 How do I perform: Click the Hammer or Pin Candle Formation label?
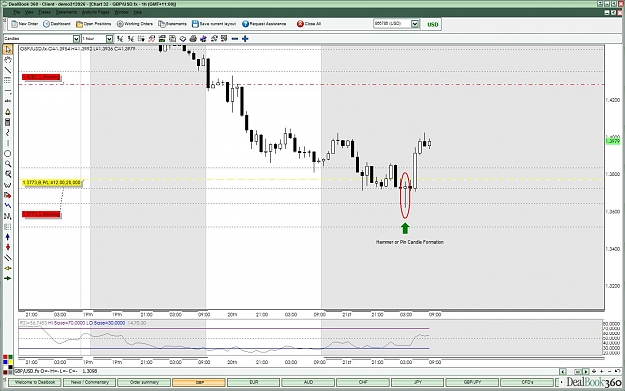pyautogui.click(x=409, y=242)
